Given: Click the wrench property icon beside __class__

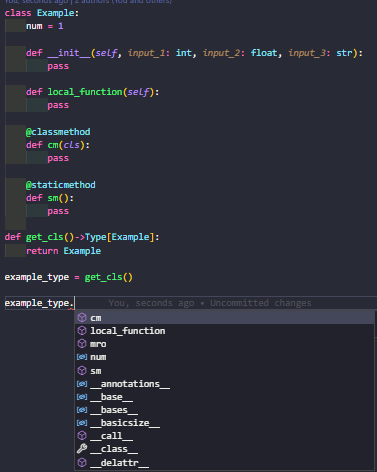Looking at the screenshot, I should (82, 449).
